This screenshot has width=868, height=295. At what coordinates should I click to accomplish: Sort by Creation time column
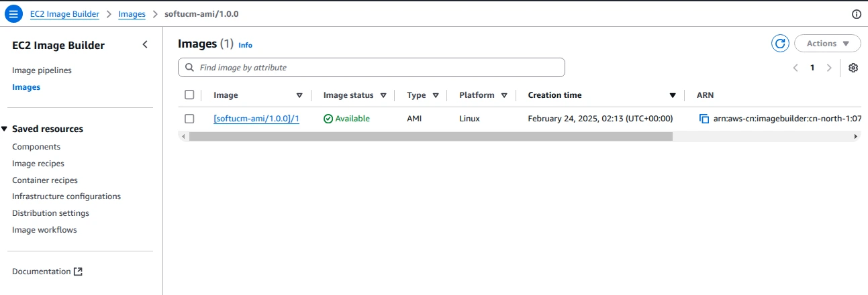tap(673, 95)
